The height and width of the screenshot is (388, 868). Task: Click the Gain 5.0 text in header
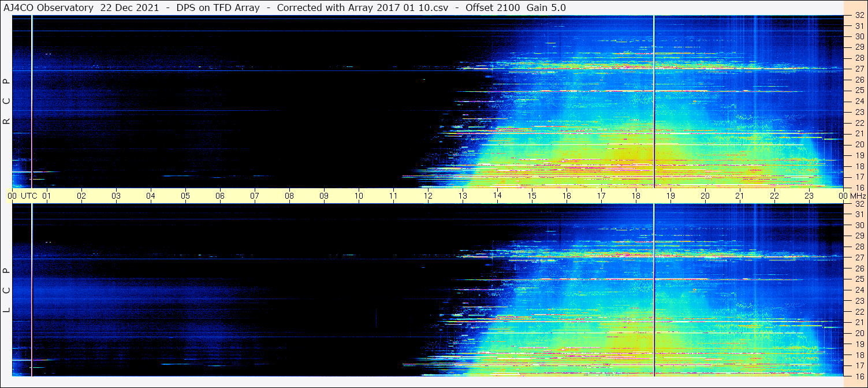click(x=546, y=8)
